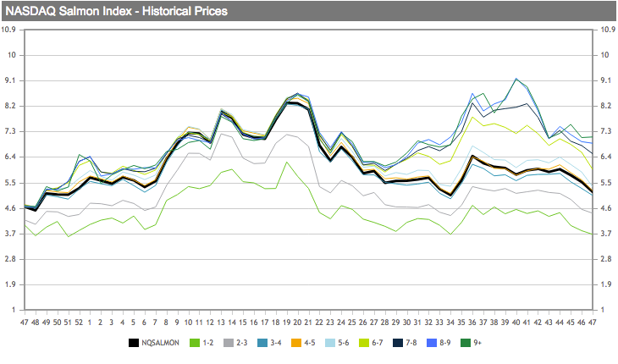This screenshot has width=618, height=364.
Task: Click the 6-7 line peak at week 36
Action: click(472, 117)
